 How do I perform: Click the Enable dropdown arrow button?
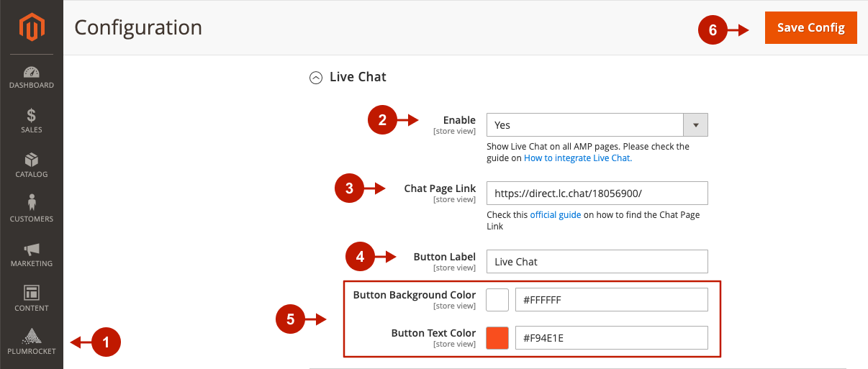pos(695,125)
